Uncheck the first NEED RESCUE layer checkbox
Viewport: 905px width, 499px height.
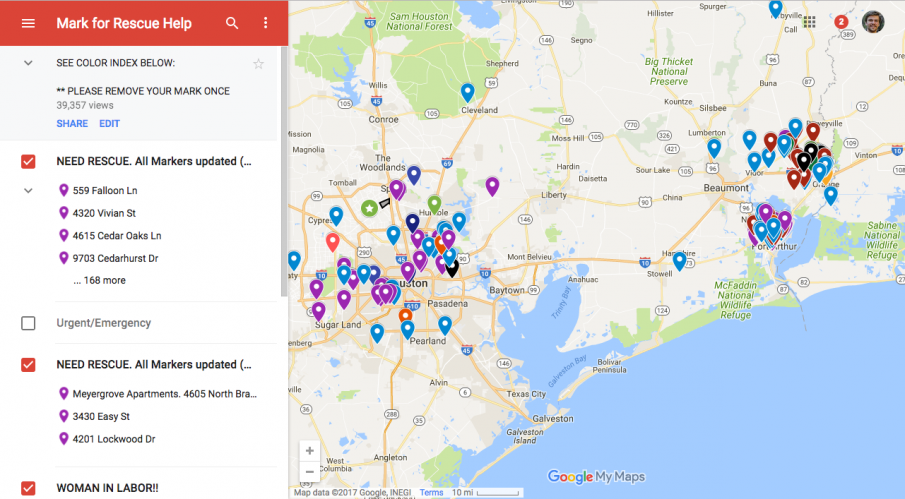(x=28, y=162)
